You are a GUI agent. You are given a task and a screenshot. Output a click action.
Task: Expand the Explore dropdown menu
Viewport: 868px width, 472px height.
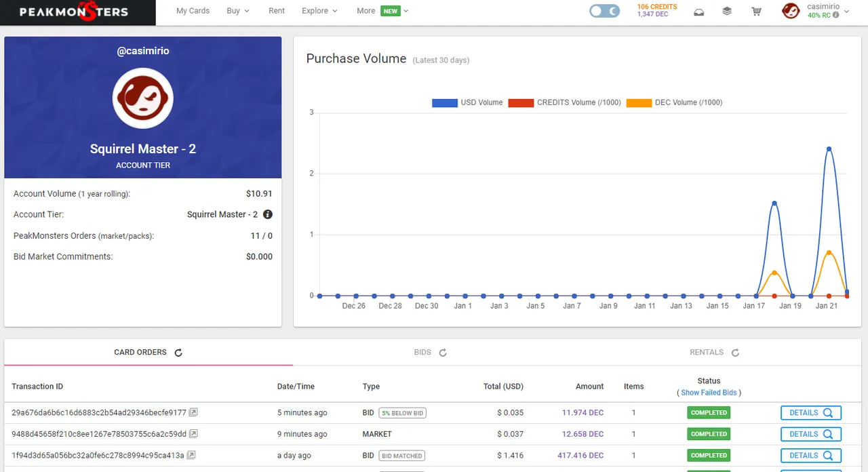pos(319,11)
